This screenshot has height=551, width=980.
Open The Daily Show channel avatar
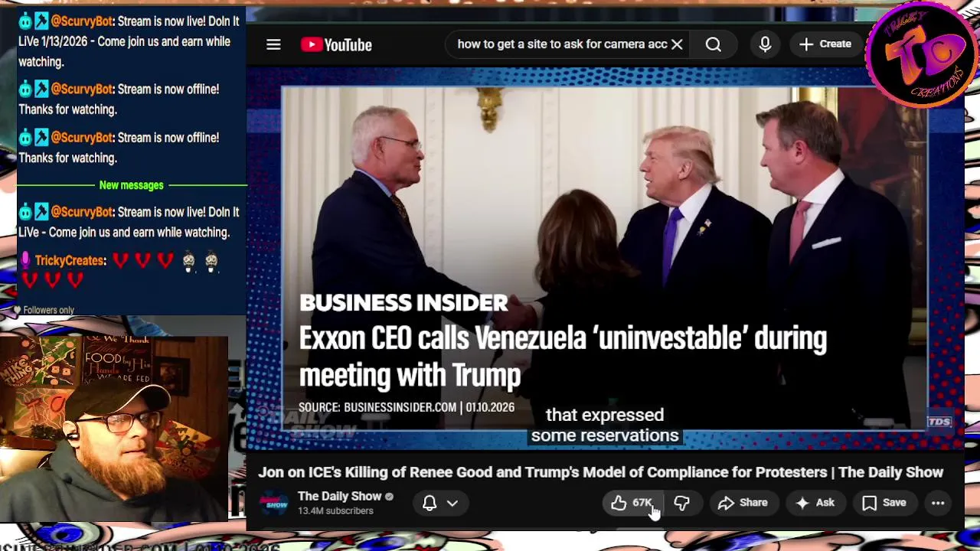[x=273, y=503]
